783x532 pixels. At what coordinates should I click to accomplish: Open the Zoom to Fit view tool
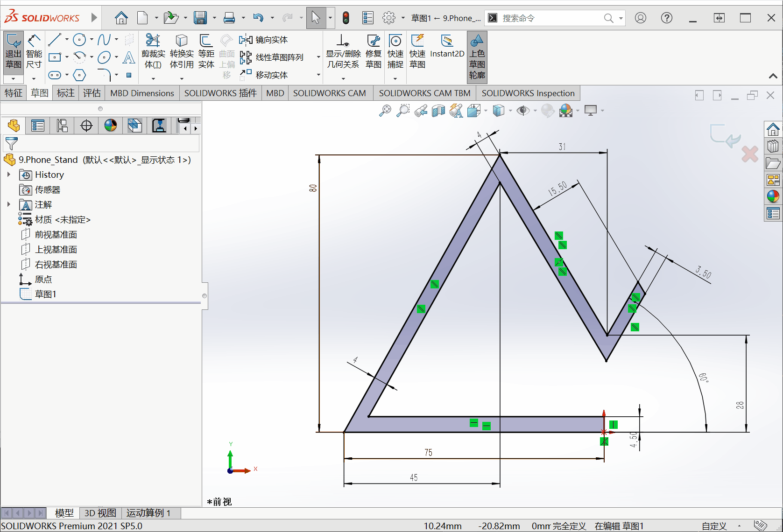[385, 111]
